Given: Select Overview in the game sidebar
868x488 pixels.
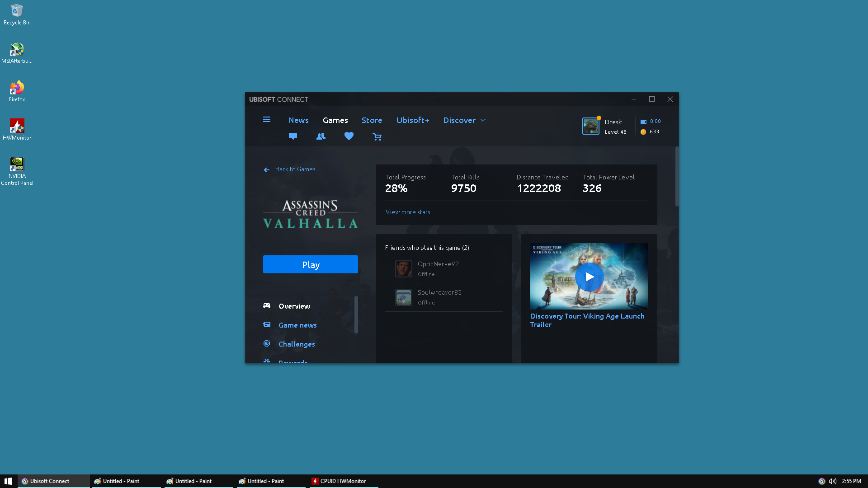Looking at the screenshot, I should click(294, 306).
